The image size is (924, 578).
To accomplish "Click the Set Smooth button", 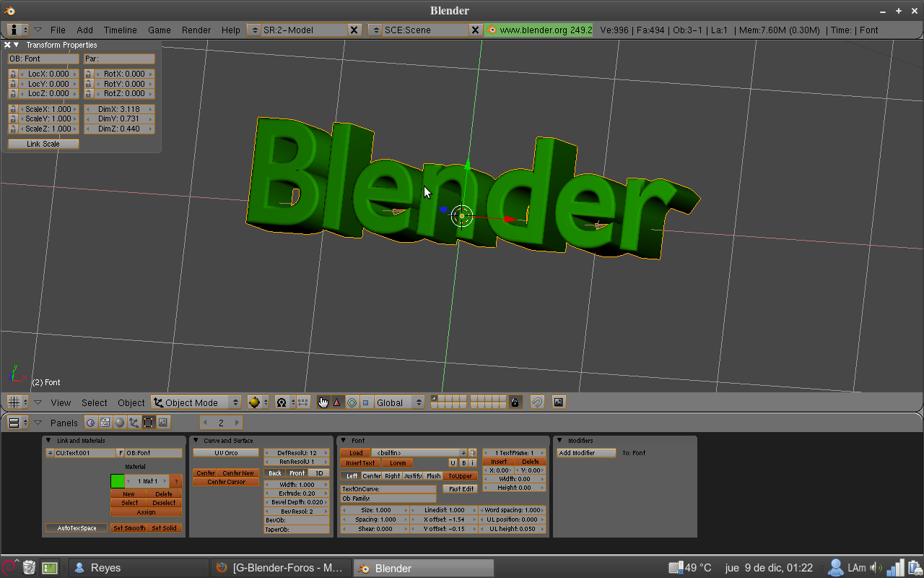I will pyautogui.click(x=128, y=528).
